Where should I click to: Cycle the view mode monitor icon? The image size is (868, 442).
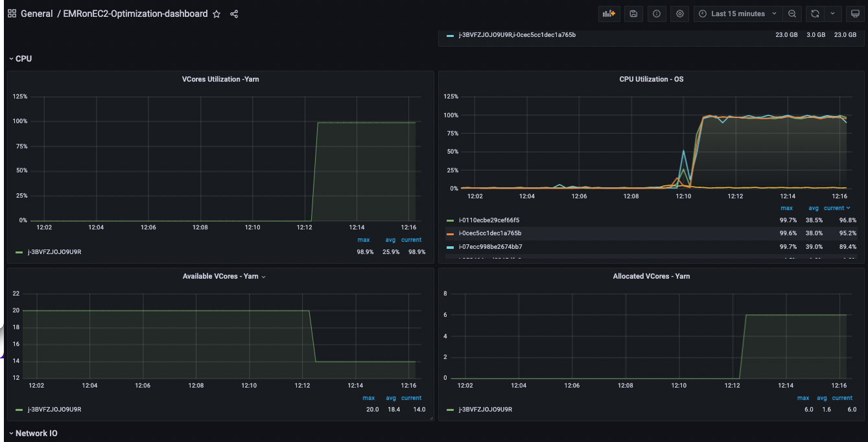click(856, 14)
